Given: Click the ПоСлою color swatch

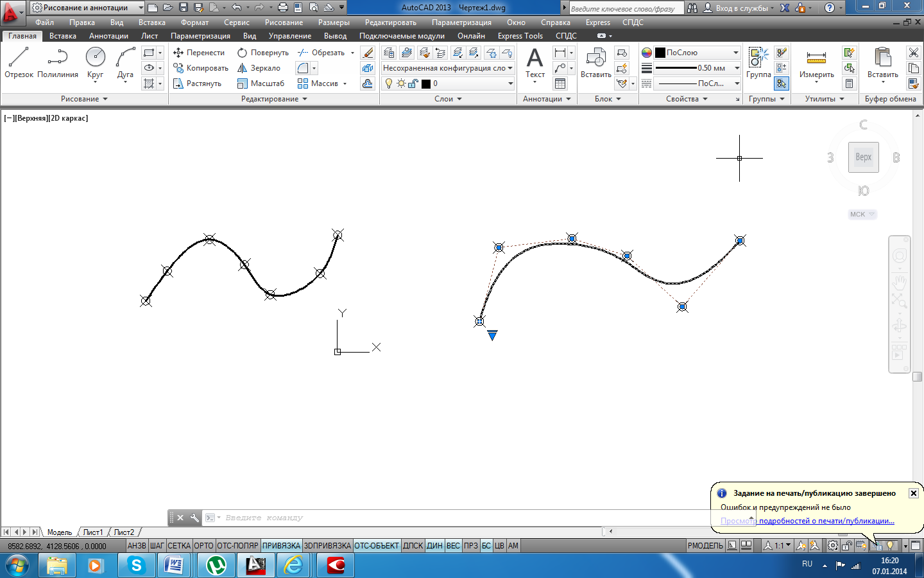Looking at the screenshot, I should [x=660, y=53].
